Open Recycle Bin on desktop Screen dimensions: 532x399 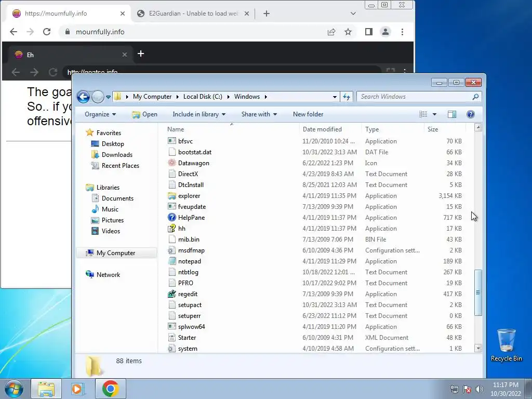coord(506,345)
